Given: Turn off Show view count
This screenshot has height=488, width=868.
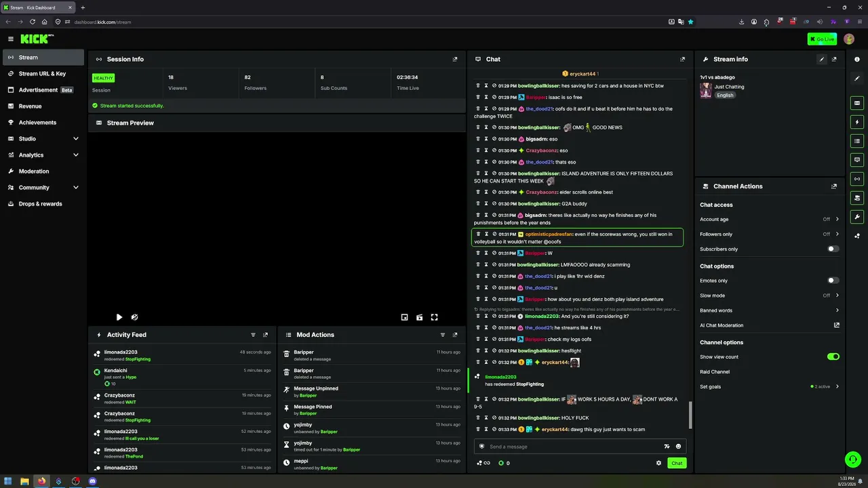Looking at the screenshot, I should coord(833,357).
